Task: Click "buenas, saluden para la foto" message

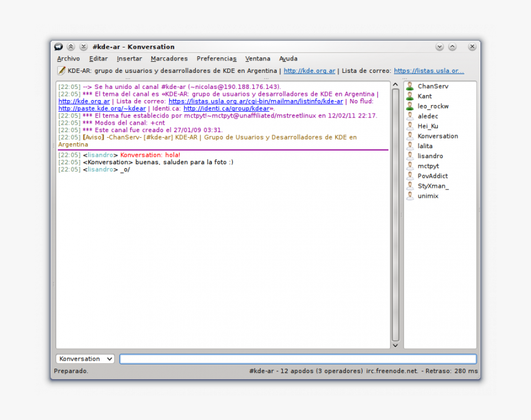Action: tap(184, 162)
